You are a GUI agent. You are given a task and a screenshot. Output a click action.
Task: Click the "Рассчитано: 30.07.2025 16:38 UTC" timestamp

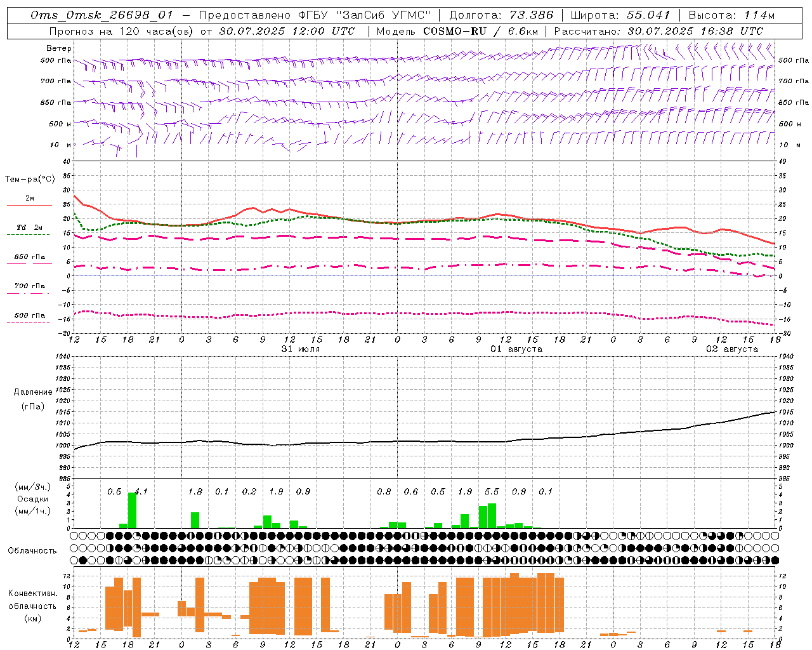(x=658, y=31)
